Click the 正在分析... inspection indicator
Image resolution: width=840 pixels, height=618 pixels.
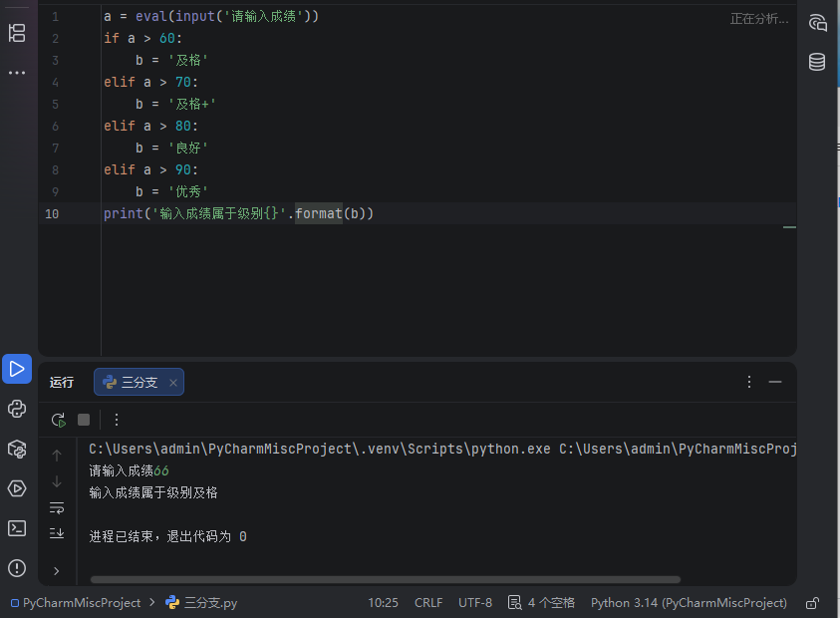(x=759, y=19)
